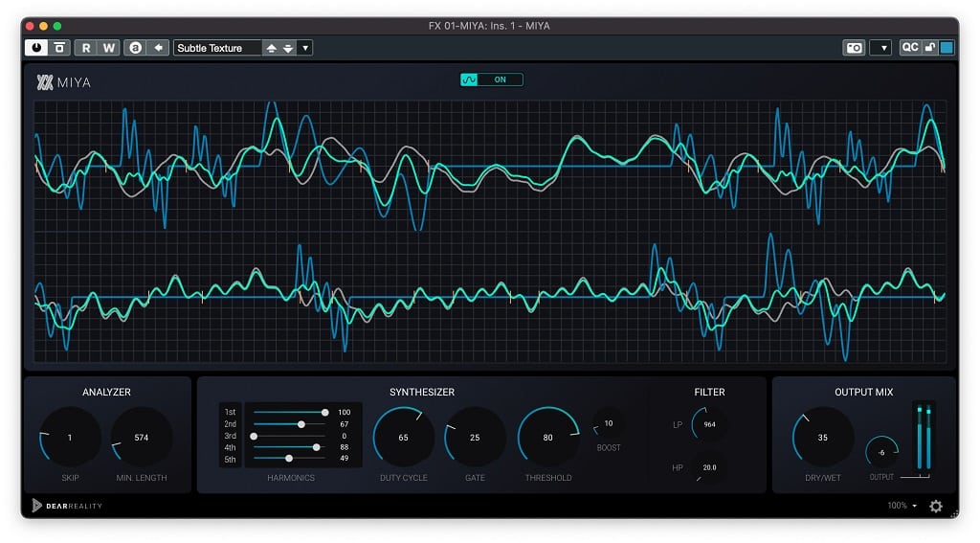Adjust the SKIP knob in Analyzer
This screenshot has width=980, height=543.
(70, 437)
